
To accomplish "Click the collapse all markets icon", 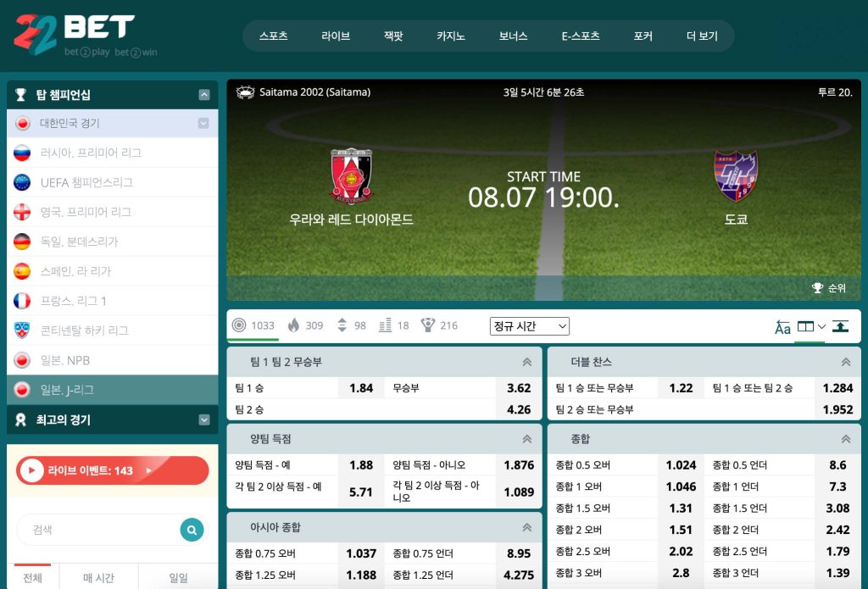I will 840,326.
